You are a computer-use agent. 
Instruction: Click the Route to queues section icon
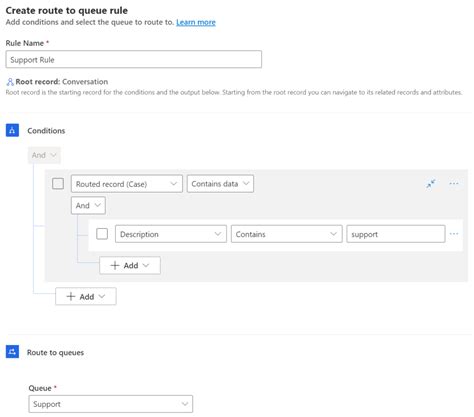click(x=12, y=352)
